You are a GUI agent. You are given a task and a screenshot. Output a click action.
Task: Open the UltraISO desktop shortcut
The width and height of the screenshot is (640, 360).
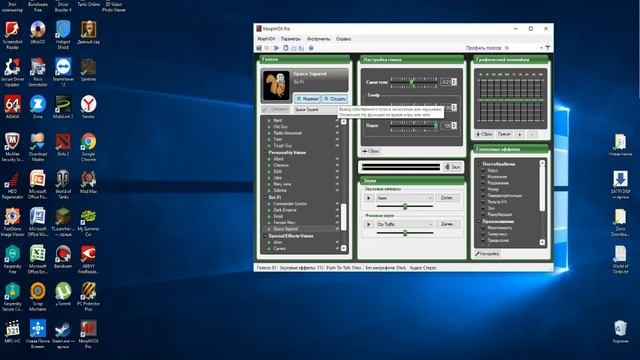coord(38,33)
